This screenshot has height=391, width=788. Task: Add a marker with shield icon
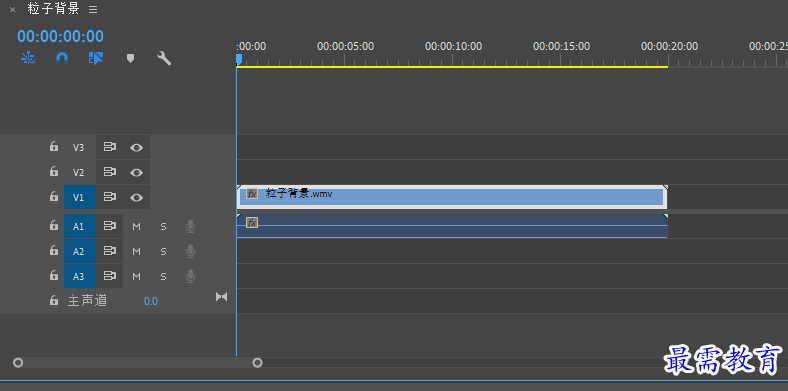(x=130, y=58)
